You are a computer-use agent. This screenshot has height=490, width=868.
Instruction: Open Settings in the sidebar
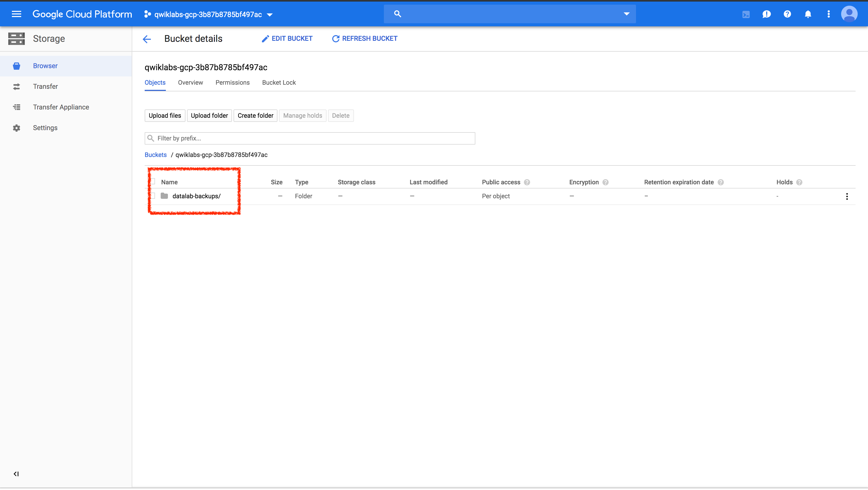pos(66,128)
